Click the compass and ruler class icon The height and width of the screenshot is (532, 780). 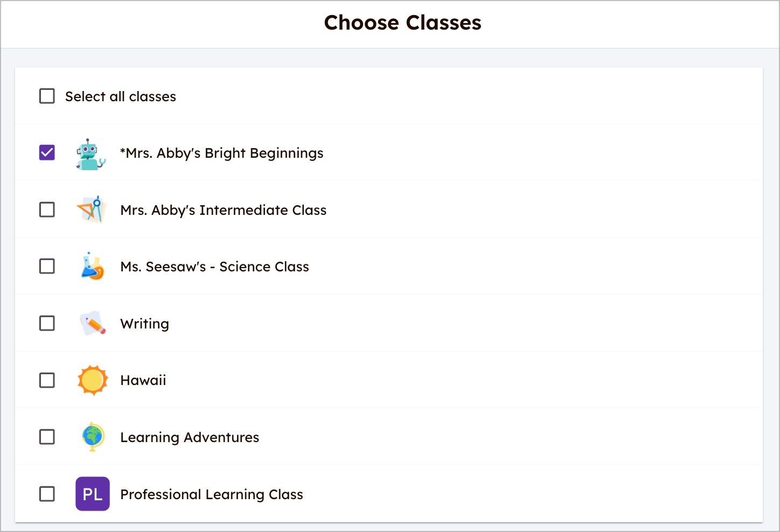(x=92, y=209)
